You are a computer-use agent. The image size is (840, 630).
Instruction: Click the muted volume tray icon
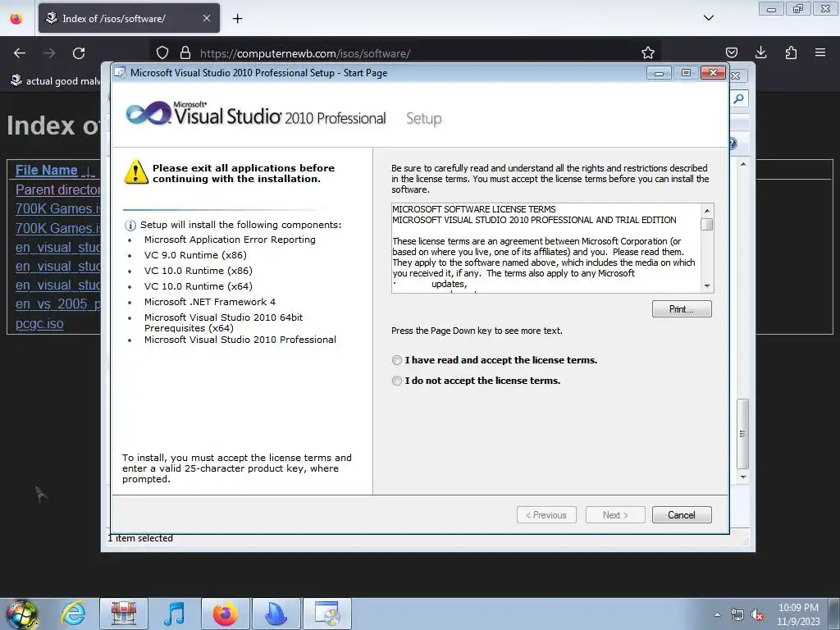[x=757, y=615]
